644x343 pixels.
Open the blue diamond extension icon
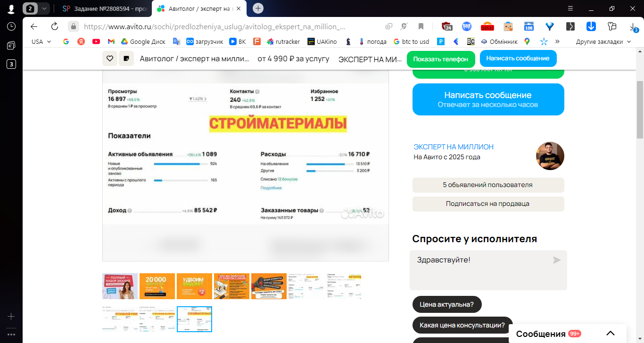[550, 26]
